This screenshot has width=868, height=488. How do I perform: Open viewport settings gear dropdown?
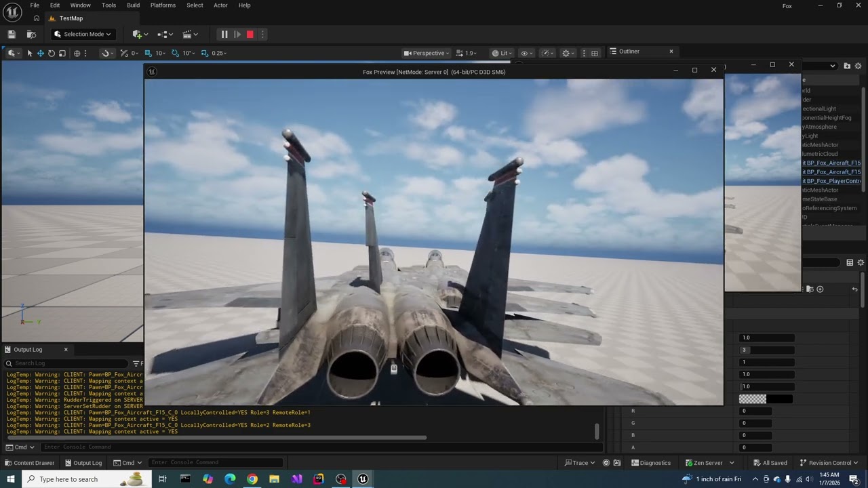click(x=568, y=53)
